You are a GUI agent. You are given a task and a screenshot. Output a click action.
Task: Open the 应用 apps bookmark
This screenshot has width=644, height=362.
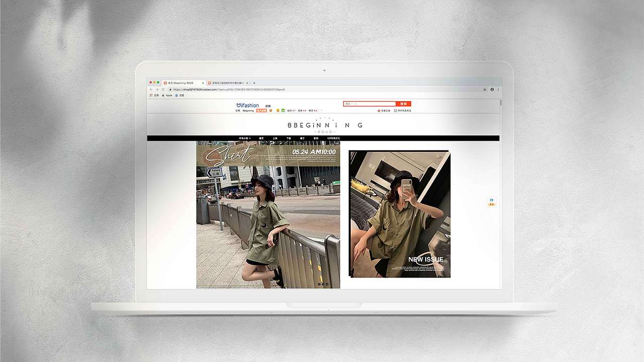pyautogui.click(x=154, y=95)
